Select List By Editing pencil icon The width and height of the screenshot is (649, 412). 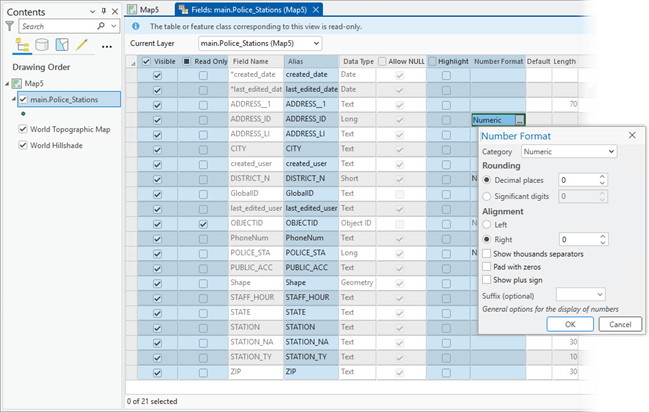click(82, 46)
